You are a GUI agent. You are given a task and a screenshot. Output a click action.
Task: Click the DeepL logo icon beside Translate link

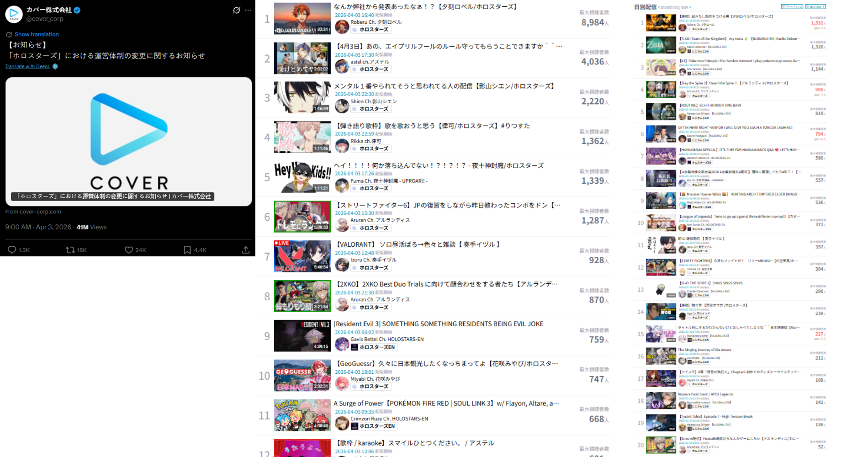coord(55,67)
